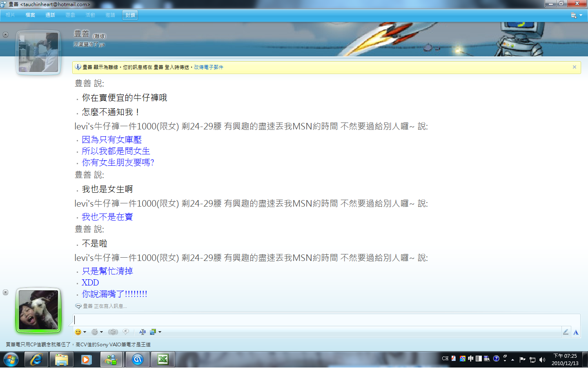Open Windows Explorer folder on taskbar
This screenshot has width=588, height=381.
(x=61, y=360)
